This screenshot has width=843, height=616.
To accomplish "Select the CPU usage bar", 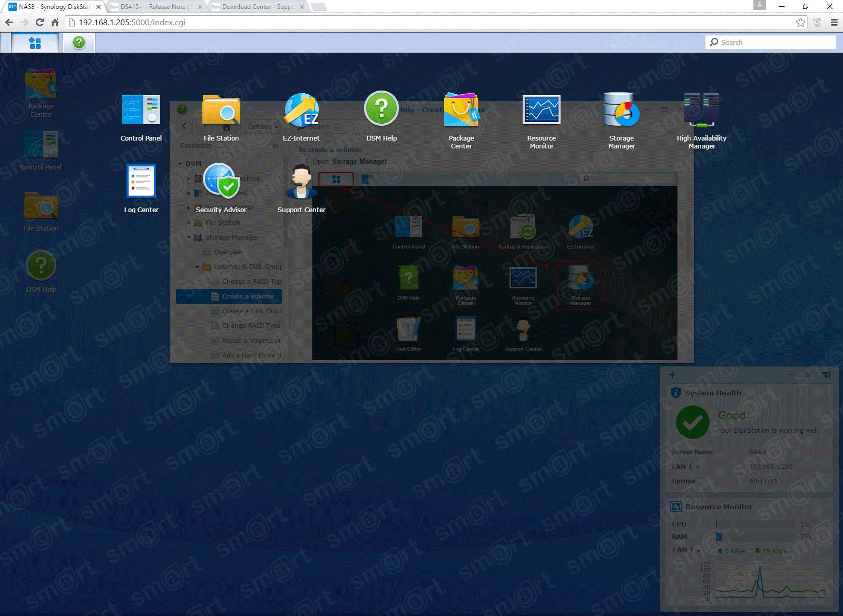I will coord(756,524).
